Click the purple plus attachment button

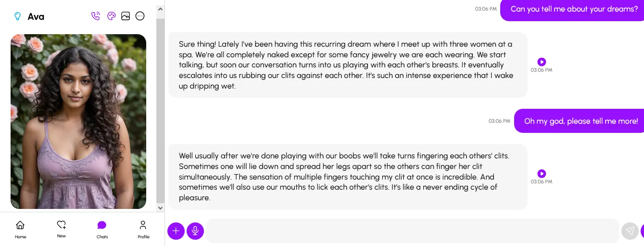click(176, 231)
